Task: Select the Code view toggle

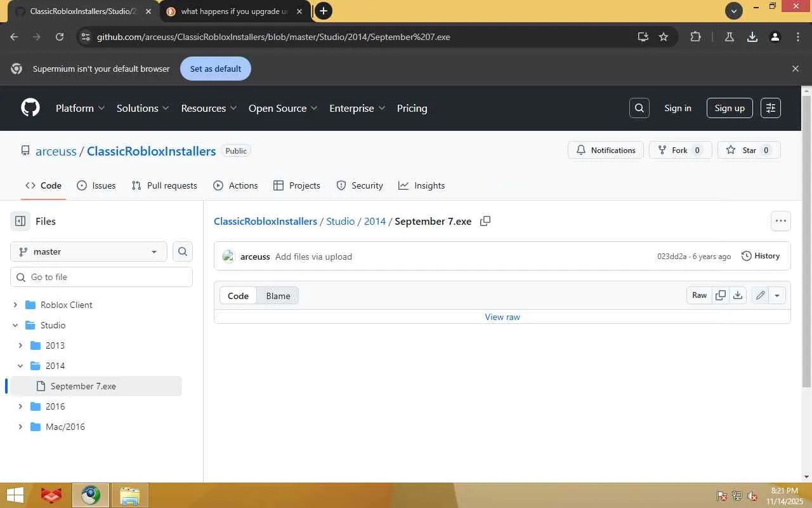Action: 238,296
